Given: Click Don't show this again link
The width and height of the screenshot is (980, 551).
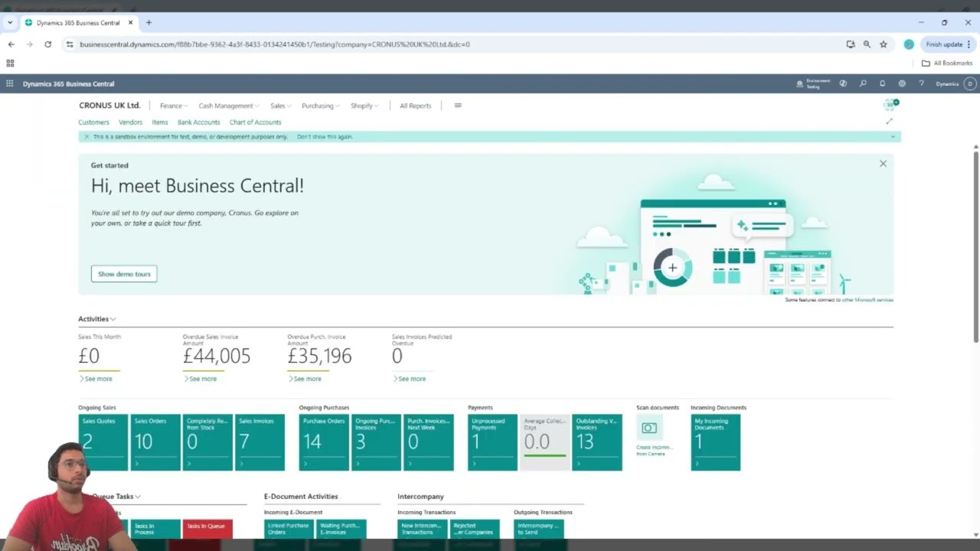Looking at the screenshot, I should tap(325, 136).
